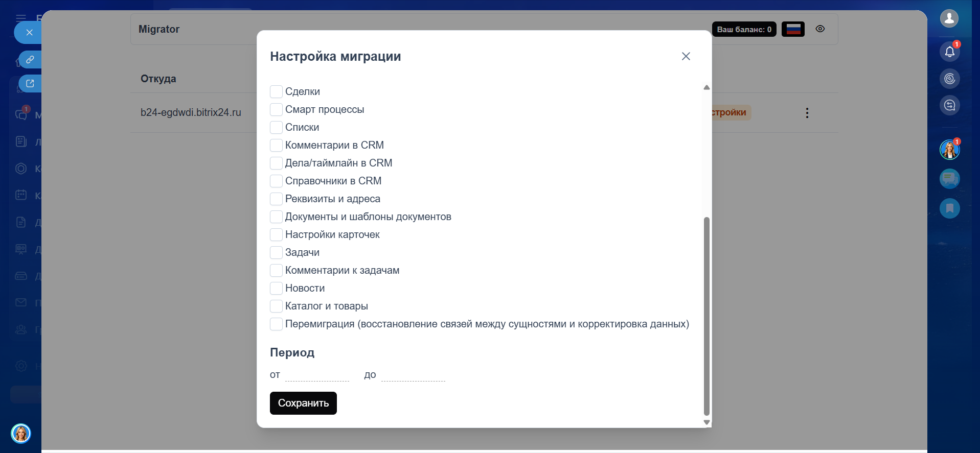Click the scrollbar down arrow in dialog
Screen dimensions: 980x453
point(706,422)
